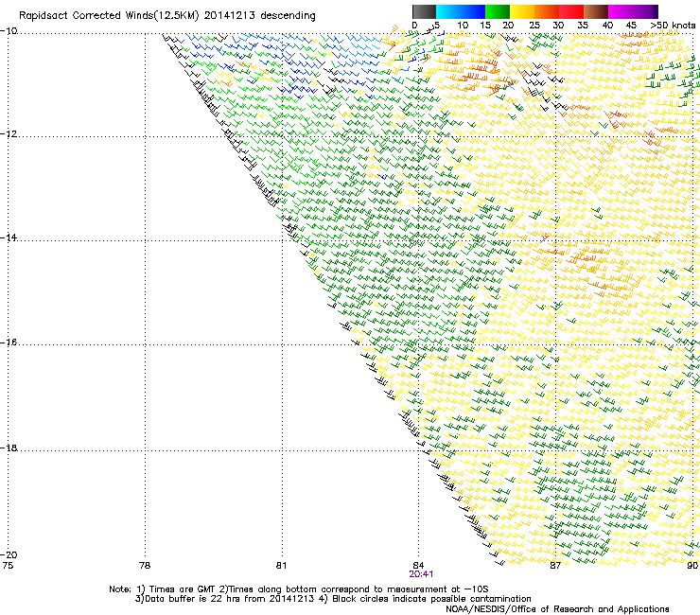Click the longitude axis label "87"
Viewport: 700px width, 615px height.
coord(555,566)
